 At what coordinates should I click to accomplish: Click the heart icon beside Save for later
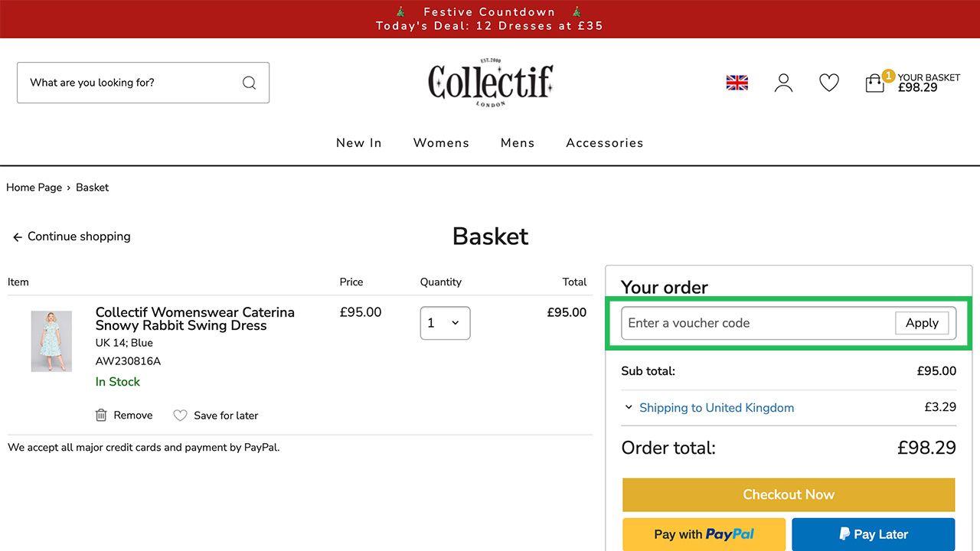(x=180, y=416)
